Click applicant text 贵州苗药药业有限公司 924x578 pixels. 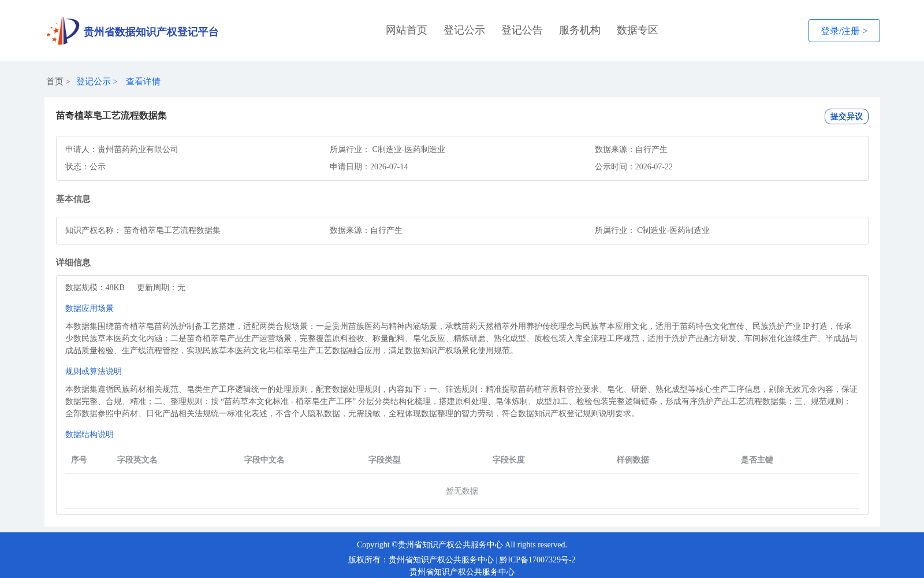pyautogui.click(x=138, y=149)
